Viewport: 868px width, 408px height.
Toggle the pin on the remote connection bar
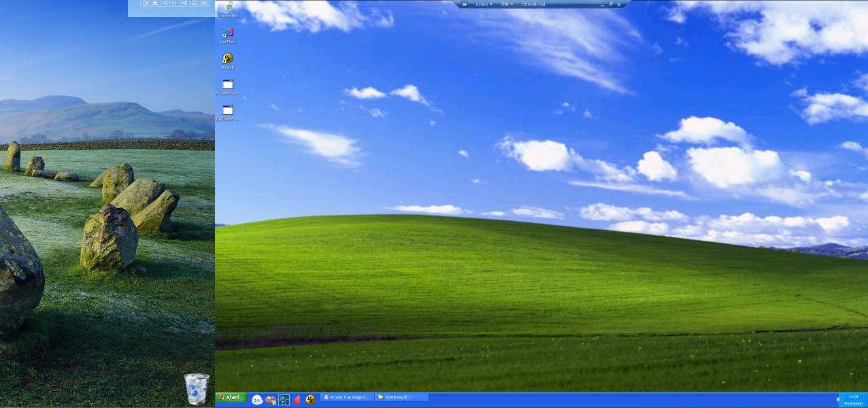[465, 4]
